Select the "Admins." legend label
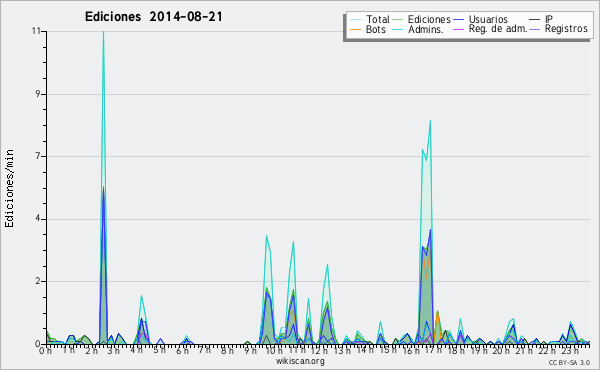The height and width of the screenshot is (370, 600). (426, 29)
